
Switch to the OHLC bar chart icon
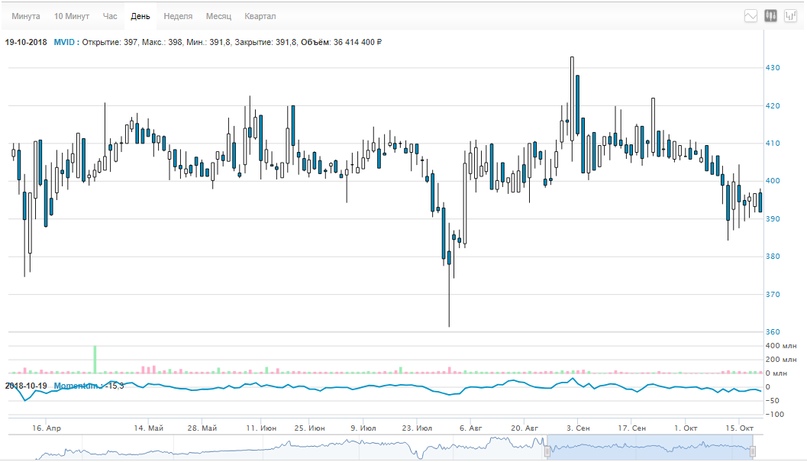(790, 16)
